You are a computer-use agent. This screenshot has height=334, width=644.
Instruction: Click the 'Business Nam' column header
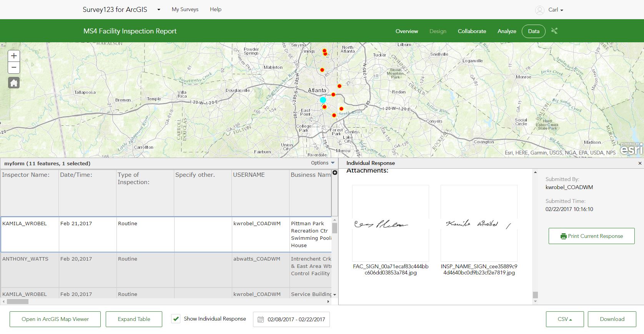pos(310,193)
